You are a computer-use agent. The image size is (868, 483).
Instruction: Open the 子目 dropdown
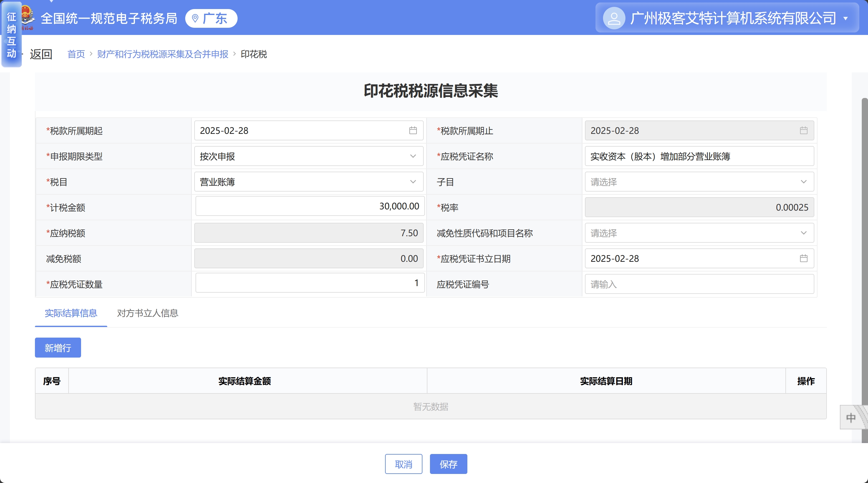tap(803, 182)
